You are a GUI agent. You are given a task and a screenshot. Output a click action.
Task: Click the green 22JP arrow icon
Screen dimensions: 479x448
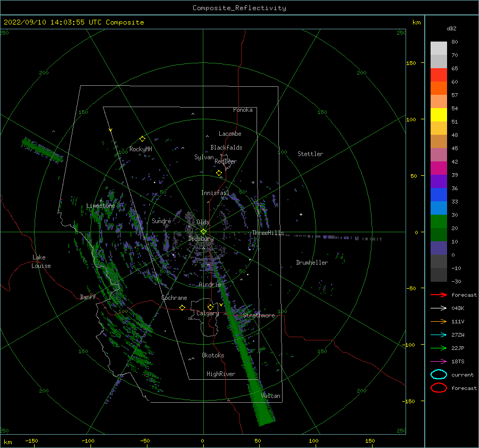[439, 348]
